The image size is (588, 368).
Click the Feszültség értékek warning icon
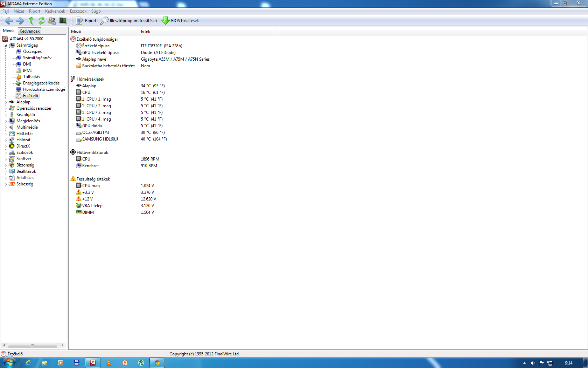coord(73,179)
